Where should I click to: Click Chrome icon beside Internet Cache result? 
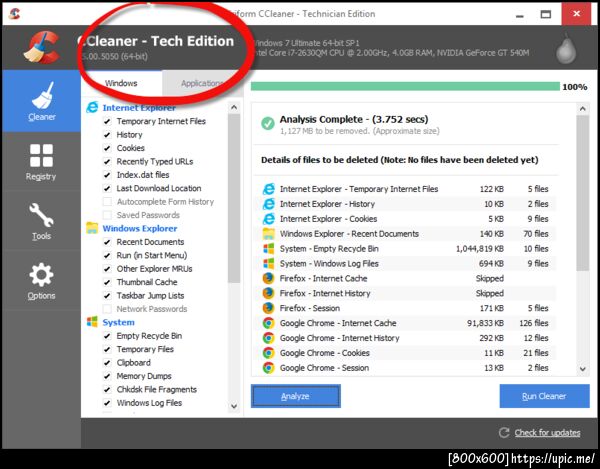(269, 323)
